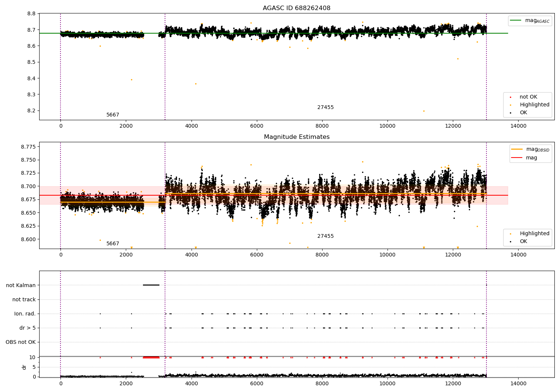
Task: Click y-axis tick 8.8 on top plot
Action: pyautogui.click(x=32, y=14)
